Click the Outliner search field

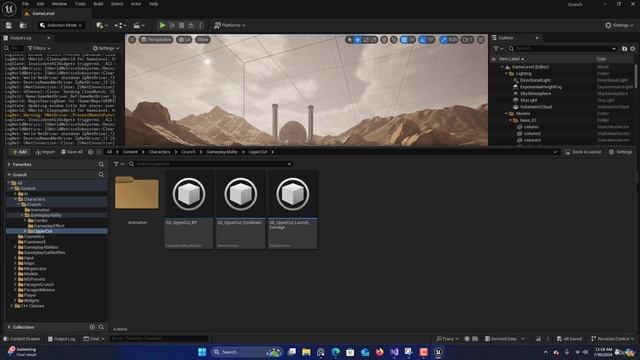pos(562,49)
